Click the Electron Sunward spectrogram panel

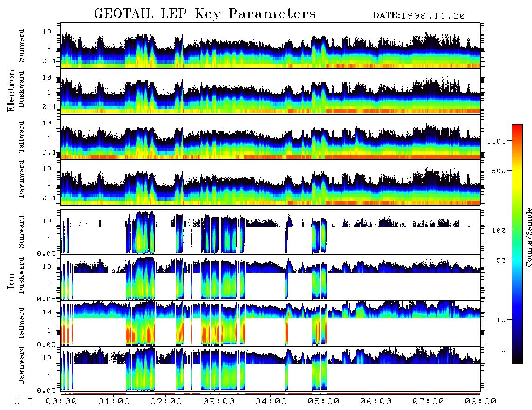coord(270,46)
